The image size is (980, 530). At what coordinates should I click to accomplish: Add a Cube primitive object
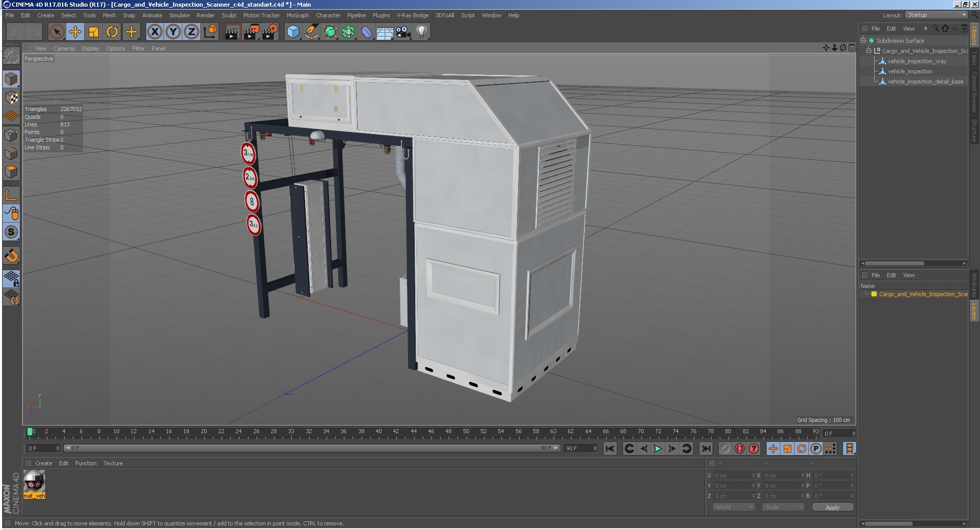(293, 32)
